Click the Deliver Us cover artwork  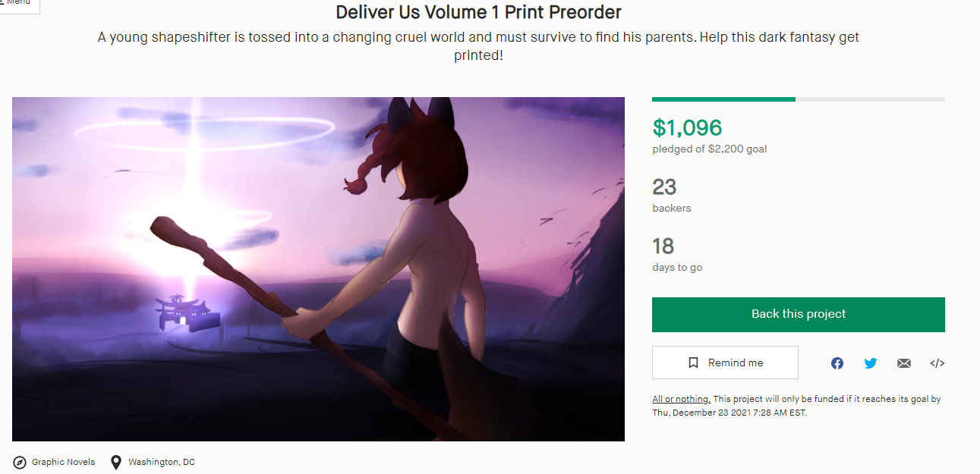click(x=318, y=269)
